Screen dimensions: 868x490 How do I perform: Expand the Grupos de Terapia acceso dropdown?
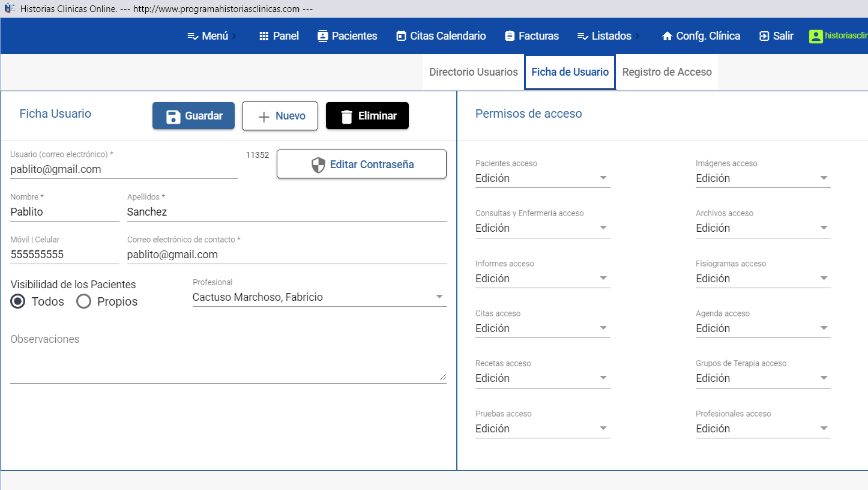click(x=762, y=378)
